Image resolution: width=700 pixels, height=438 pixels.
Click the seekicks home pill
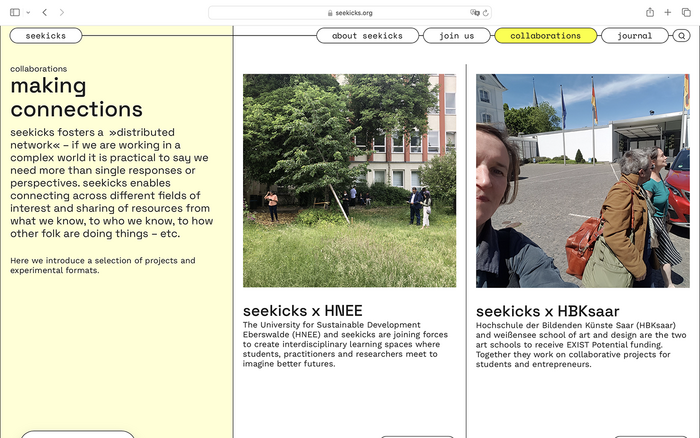[46, 36]
